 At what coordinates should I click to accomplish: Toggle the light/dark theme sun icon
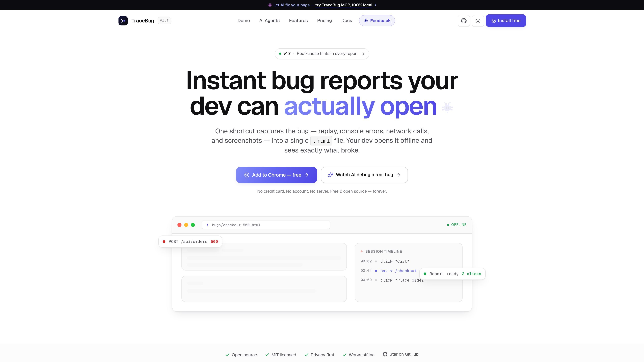(478, 21)
